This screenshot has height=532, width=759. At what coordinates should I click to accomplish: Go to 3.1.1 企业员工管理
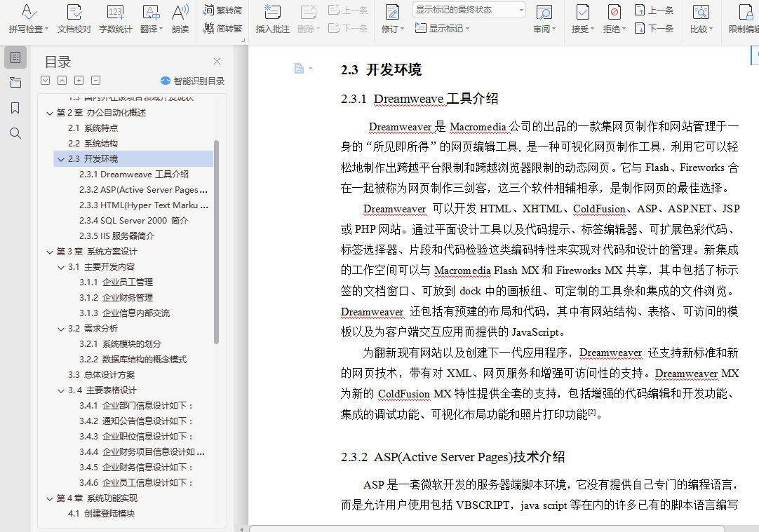116,282
